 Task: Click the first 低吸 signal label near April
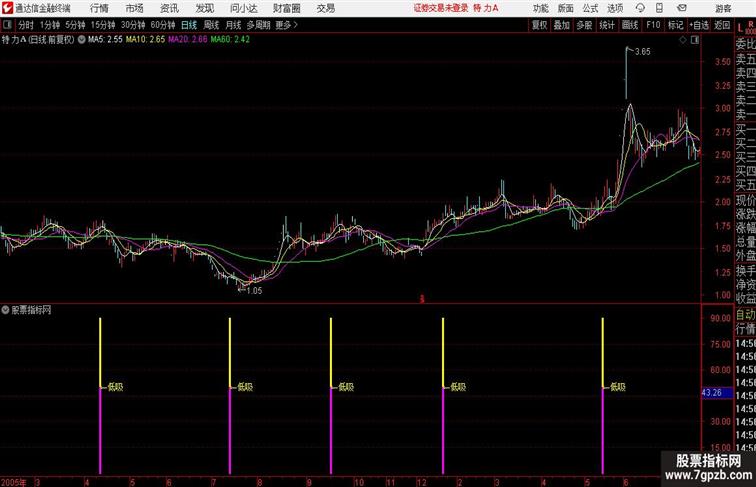pos(116,387)
